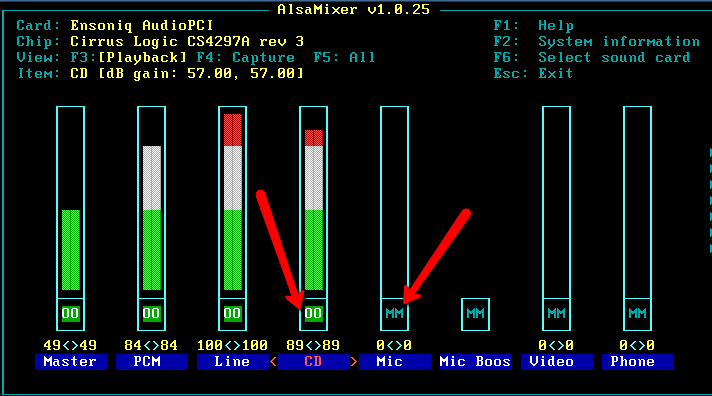Select the Mic Boost channel label
The width and height of the screenshot is (712, 396).
point(475,362)
